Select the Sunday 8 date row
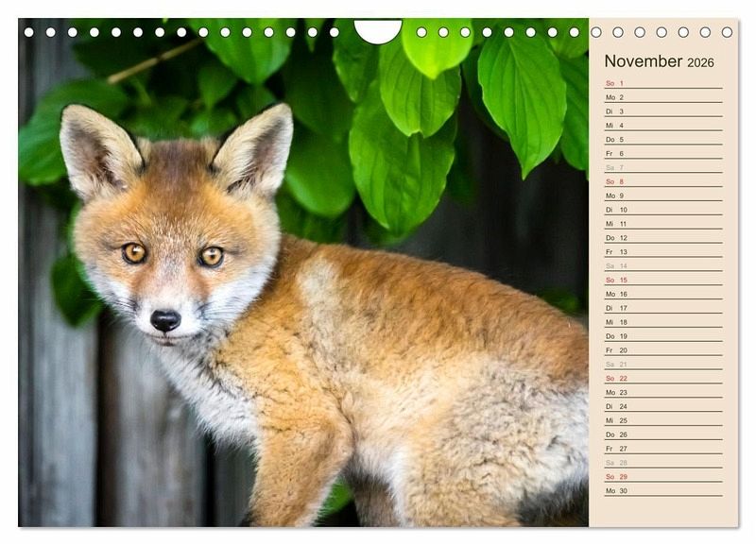 coord(662,181)
